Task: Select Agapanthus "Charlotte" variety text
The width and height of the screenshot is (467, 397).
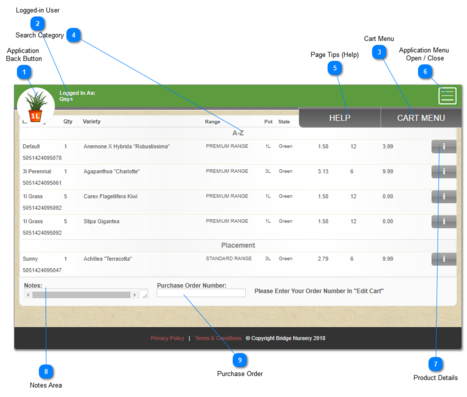Action: click(x=112, y=171)
